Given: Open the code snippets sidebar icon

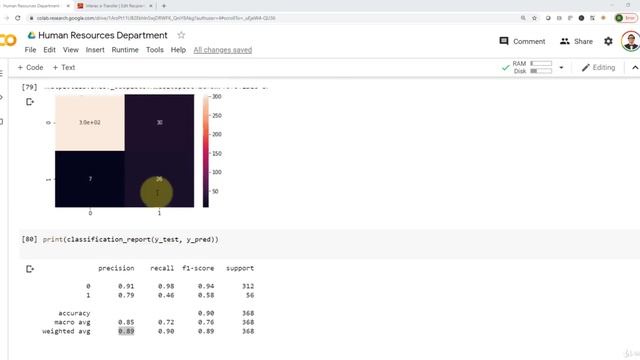Looking at the screenshot, I should [x=2, y=98].
